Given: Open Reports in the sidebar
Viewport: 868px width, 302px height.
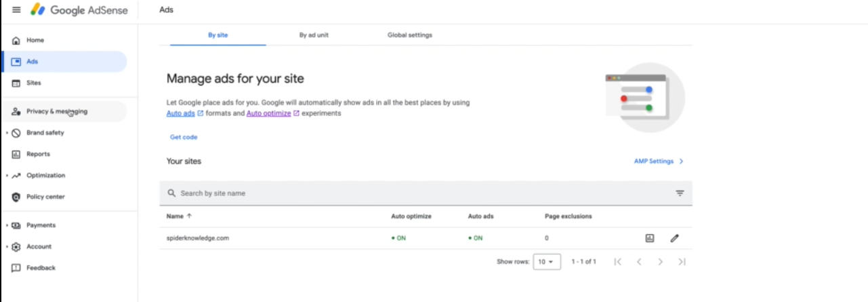Looking at the screenshot, I should [64, 154].
